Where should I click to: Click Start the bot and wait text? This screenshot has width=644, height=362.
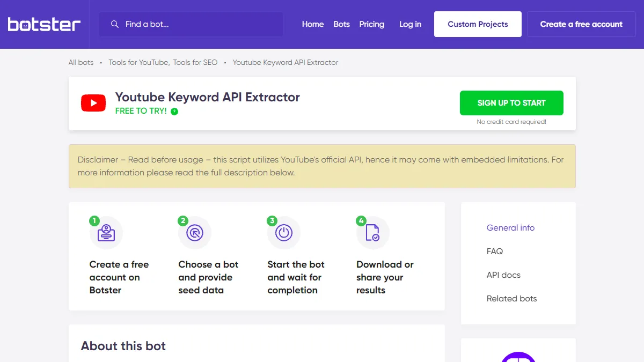coord(296,277)
